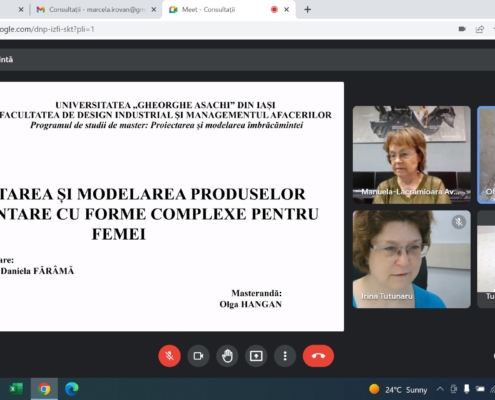Select Irina Tutunaru participant video tile

412,259
